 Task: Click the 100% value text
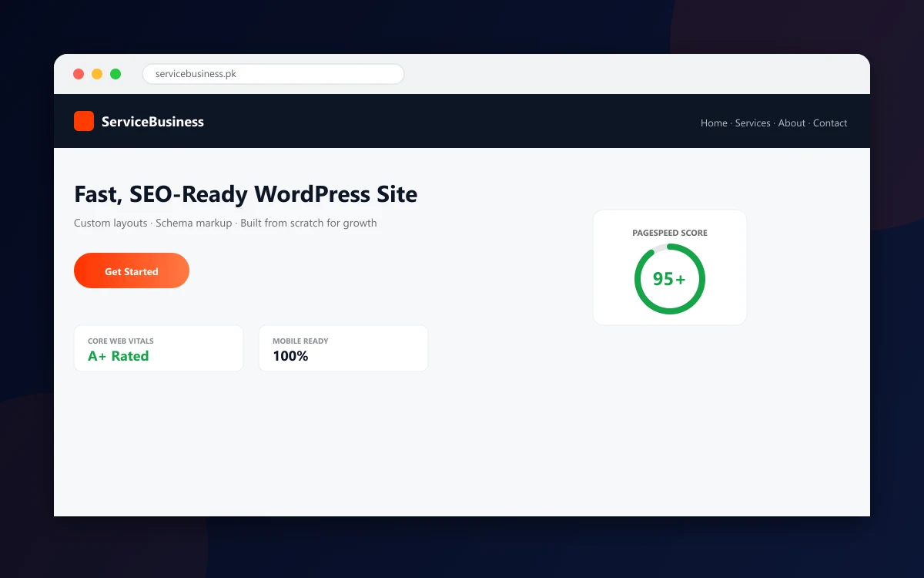tap(290, 356)
